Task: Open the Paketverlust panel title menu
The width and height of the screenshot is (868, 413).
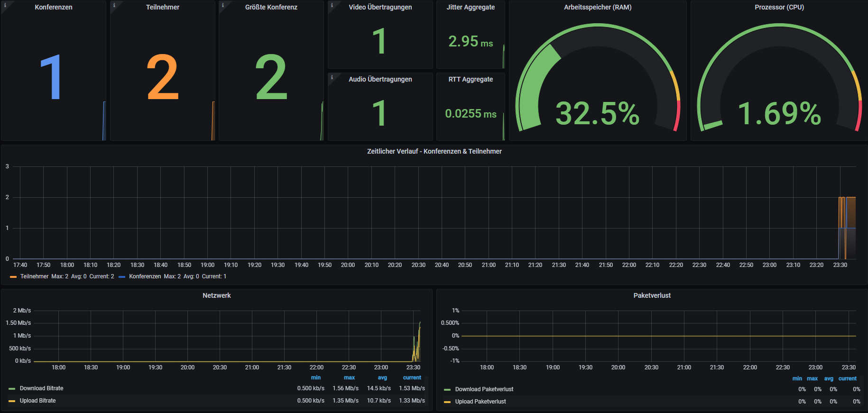Action: (x=652, y=295)
